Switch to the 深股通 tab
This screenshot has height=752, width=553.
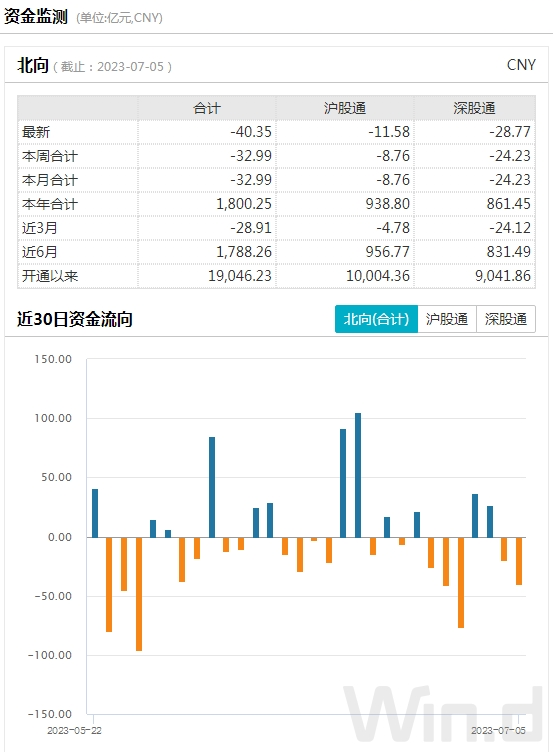coord(506,319)
